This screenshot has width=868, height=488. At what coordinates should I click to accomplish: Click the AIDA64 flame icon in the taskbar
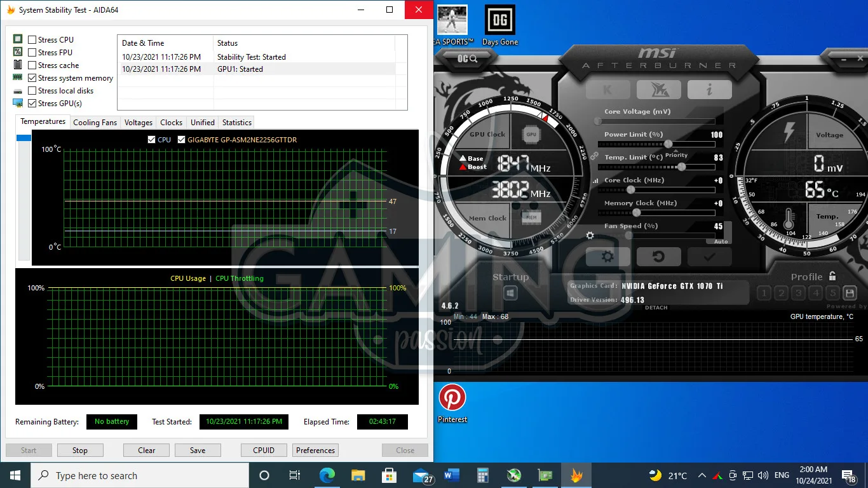pyautogui.click(x=576, y=475)
